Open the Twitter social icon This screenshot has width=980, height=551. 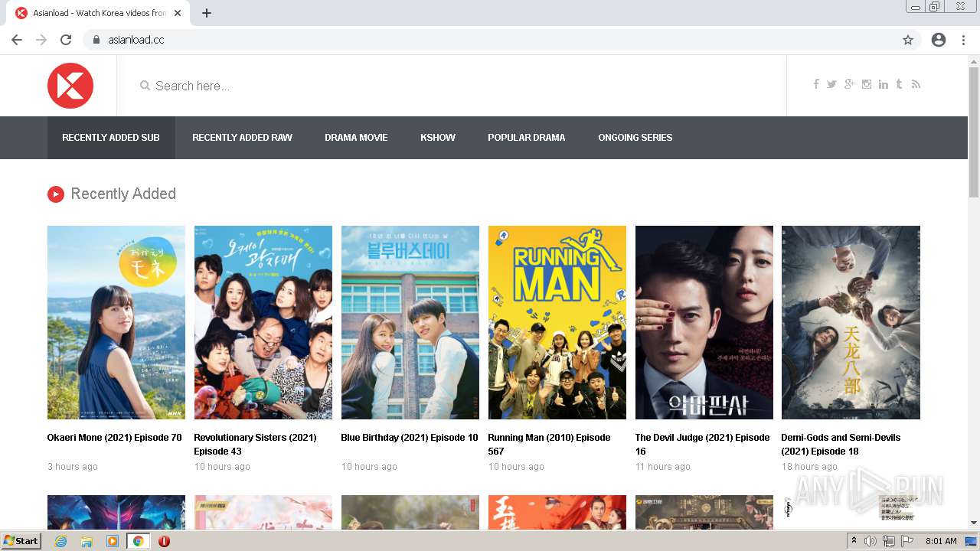pos(831,84)
